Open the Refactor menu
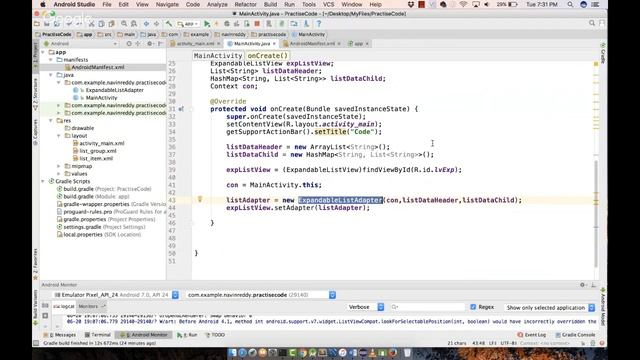 point(246,4)
